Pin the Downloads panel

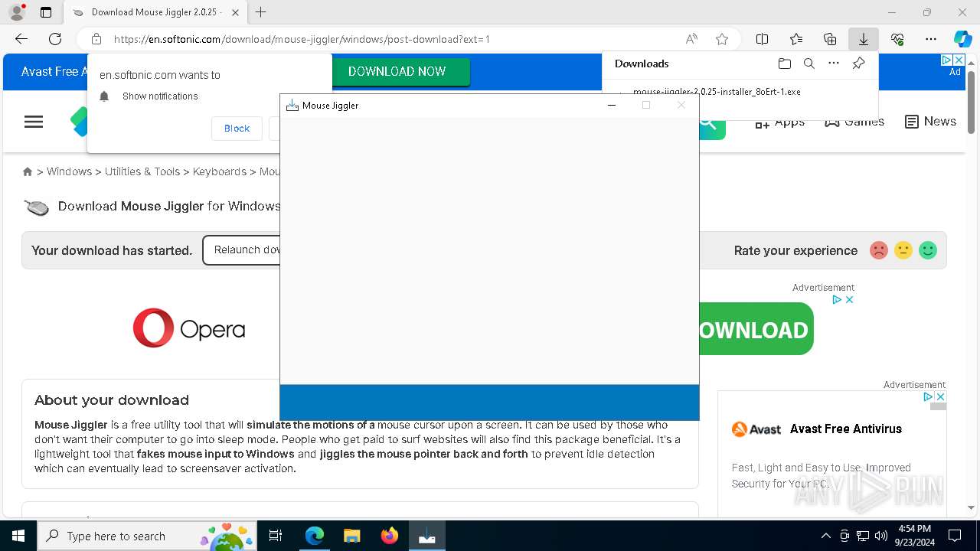[x=859, y=64]
